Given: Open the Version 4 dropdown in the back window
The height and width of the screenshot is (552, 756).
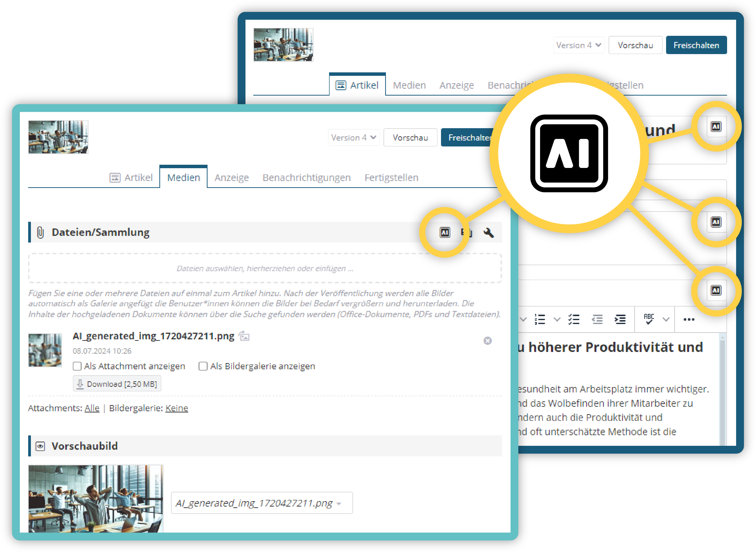Looking at the screenshot, I should [x=579, y=45].
